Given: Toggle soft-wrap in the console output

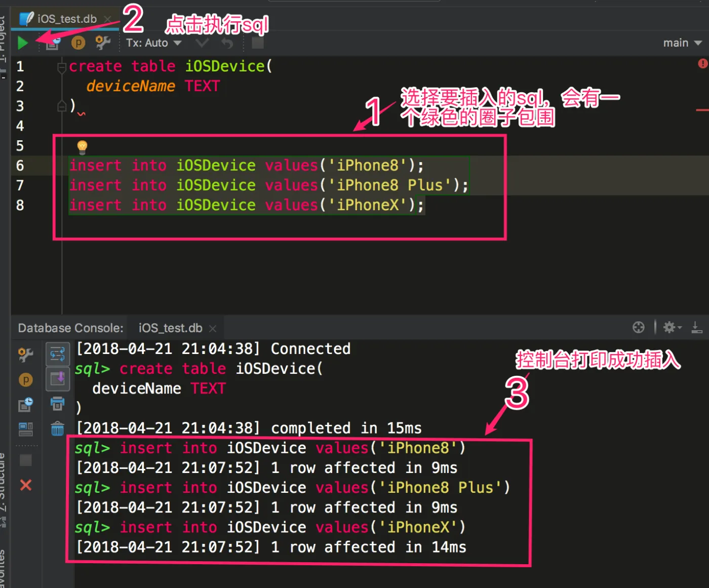Looking at the screenshot, I should click(x=58, y=354).
